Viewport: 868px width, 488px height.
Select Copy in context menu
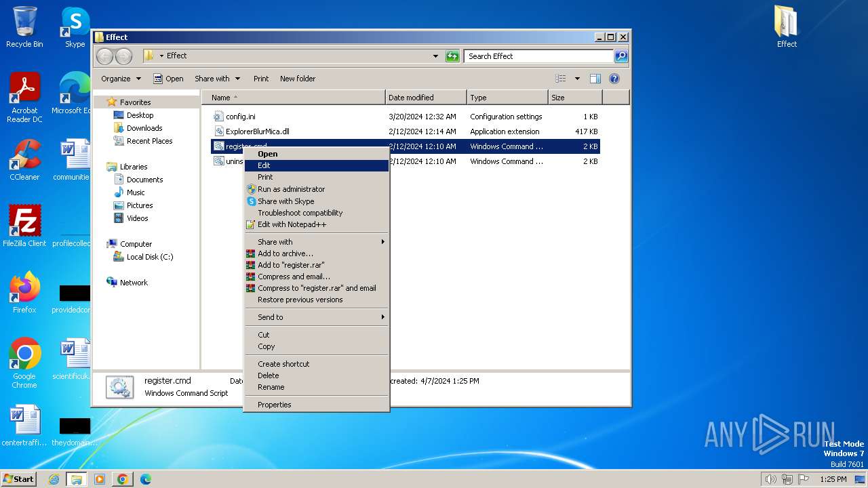click(317, 346)
